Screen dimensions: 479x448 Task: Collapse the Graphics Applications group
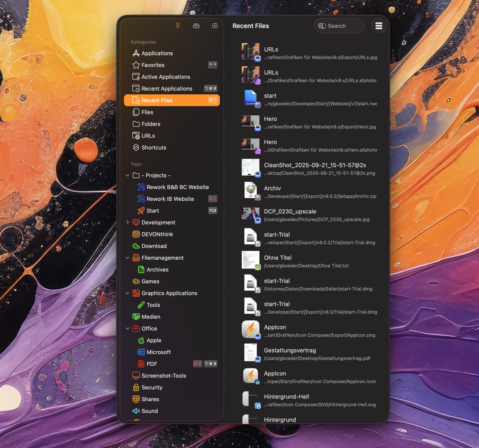(x=128, y=293)
